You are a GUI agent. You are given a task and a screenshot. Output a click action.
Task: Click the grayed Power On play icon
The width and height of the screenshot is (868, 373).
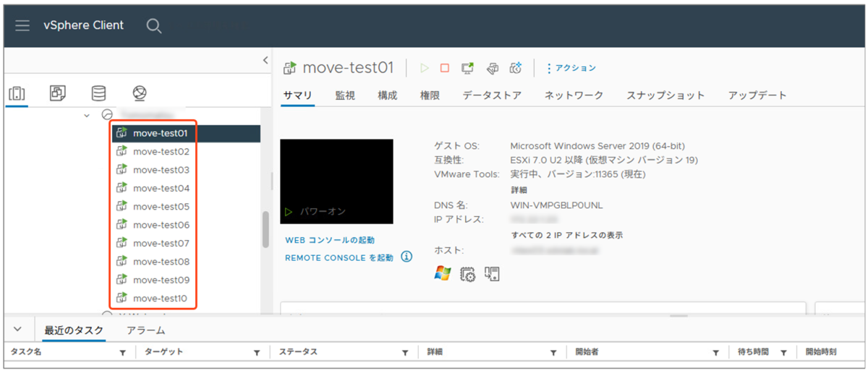pos(425,68)
